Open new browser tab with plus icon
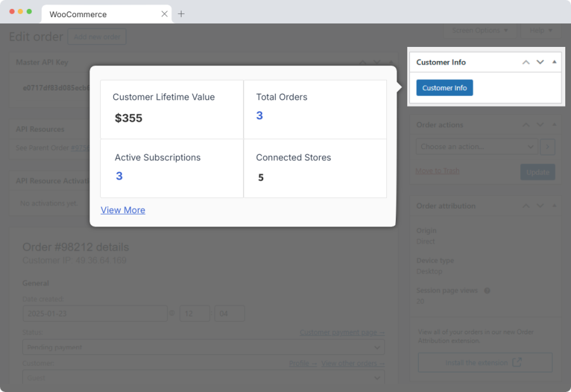The width and height of the screenshot is (571, 392). pyautogui.click(x=181, y=13)
